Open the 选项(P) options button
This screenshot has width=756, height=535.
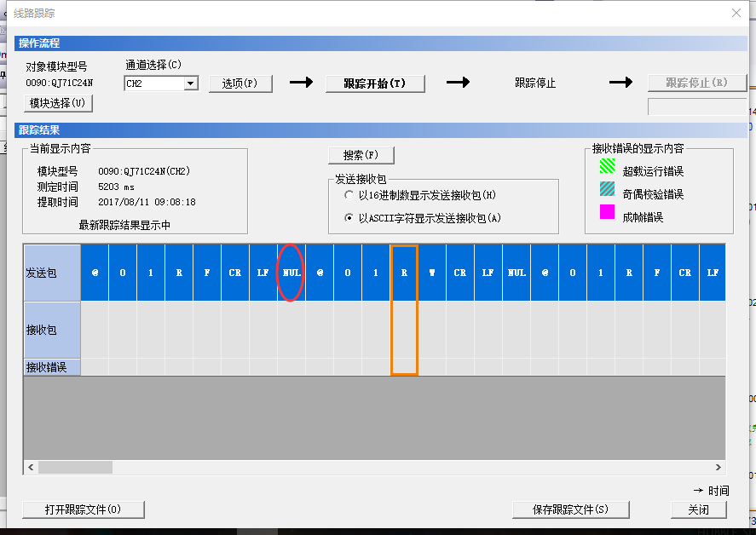(239, 83)
